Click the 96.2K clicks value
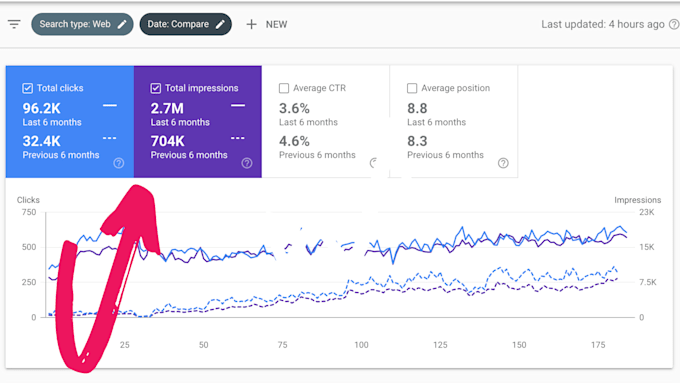The height and width of the screenshot is (383, 680). tap(42, 108)
